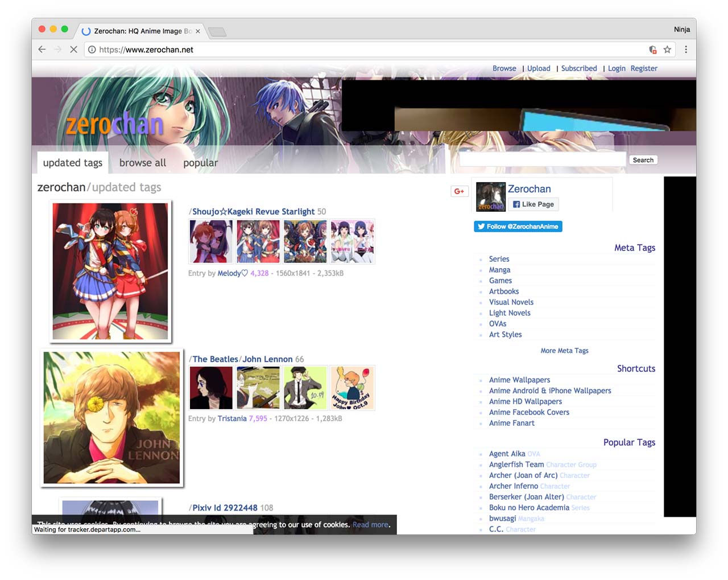
Task: Click the Facebook Like Page button
Action: coord(533,204)
